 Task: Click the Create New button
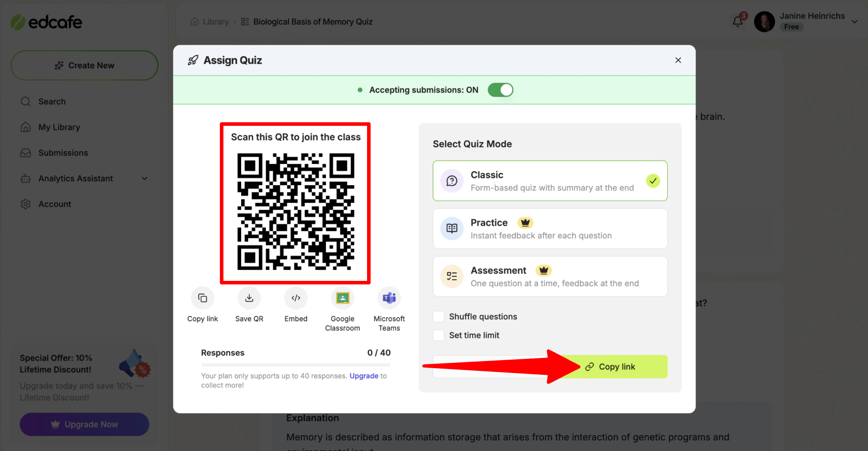tap(85, 65)
